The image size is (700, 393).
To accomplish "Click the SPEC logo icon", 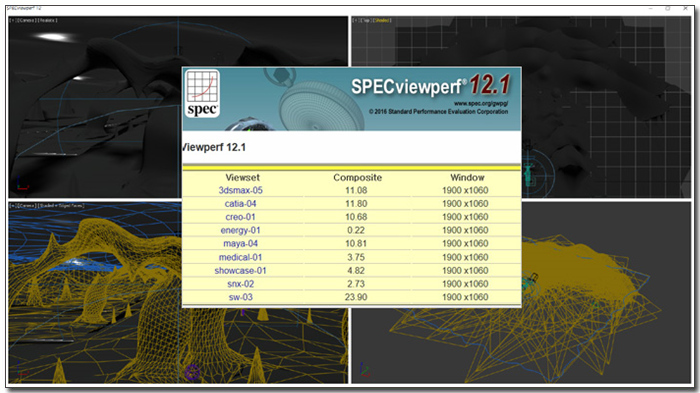I will (x=203, y=93).
